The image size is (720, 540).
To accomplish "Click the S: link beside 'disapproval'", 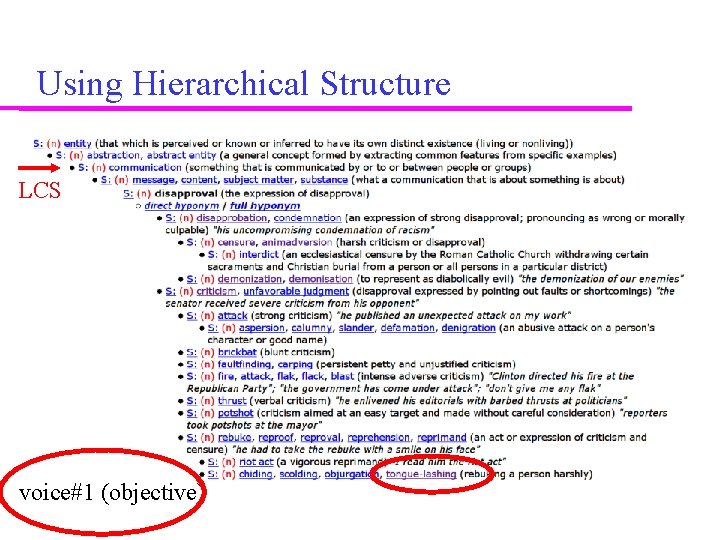I will click(x=128, y=193).
